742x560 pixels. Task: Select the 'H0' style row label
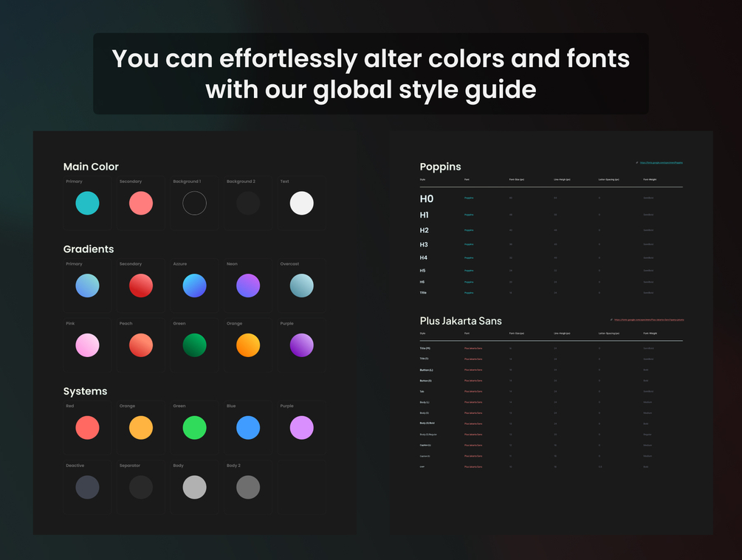426,198
